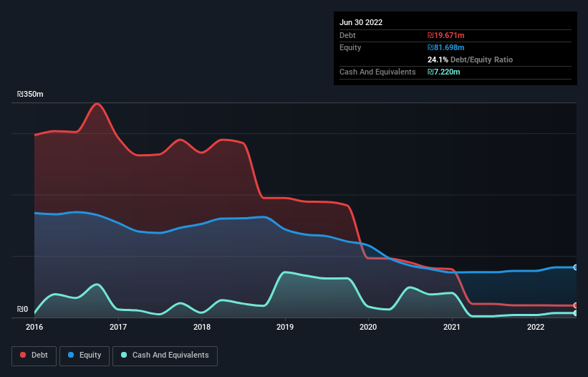Click the teal Cash legend dot

(x=124, y=355)
